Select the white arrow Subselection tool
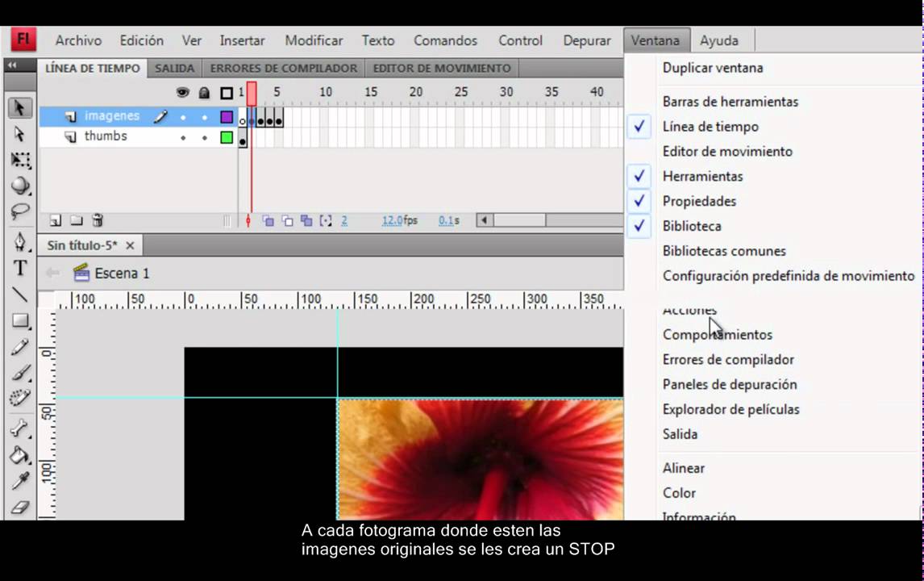Image resolution: width=924 pixels, height=581 pixels. click(19, 134)
